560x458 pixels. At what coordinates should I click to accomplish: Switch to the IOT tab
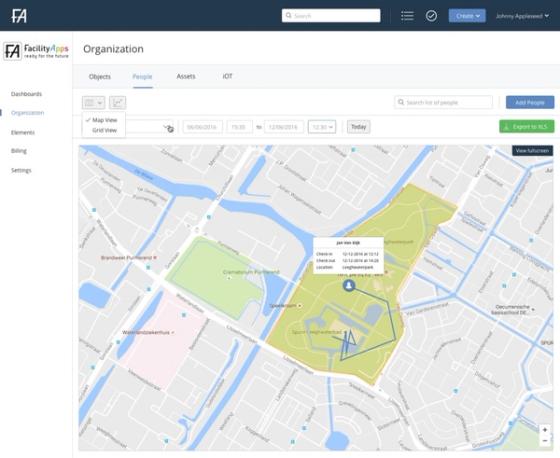[228, 76]
